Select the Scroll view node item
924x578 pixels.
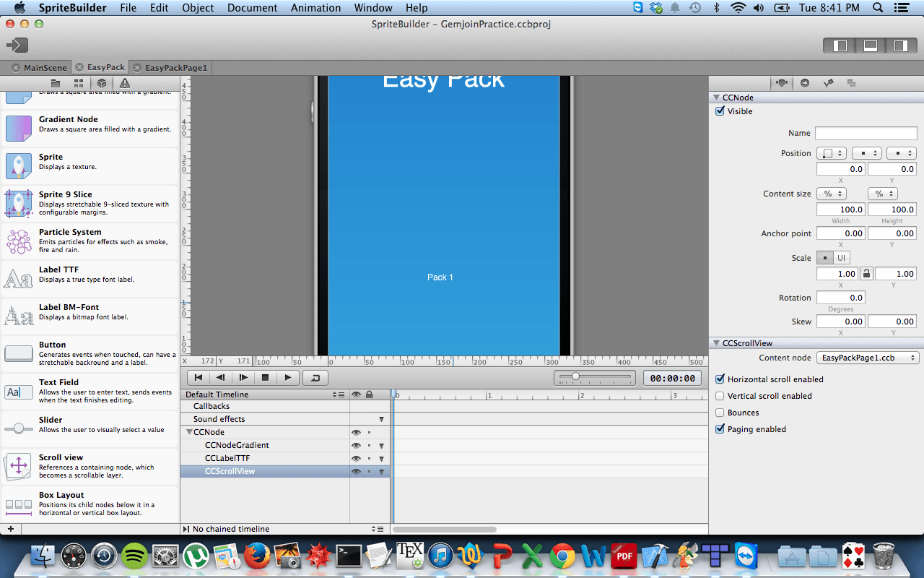(x=90, y=466)
